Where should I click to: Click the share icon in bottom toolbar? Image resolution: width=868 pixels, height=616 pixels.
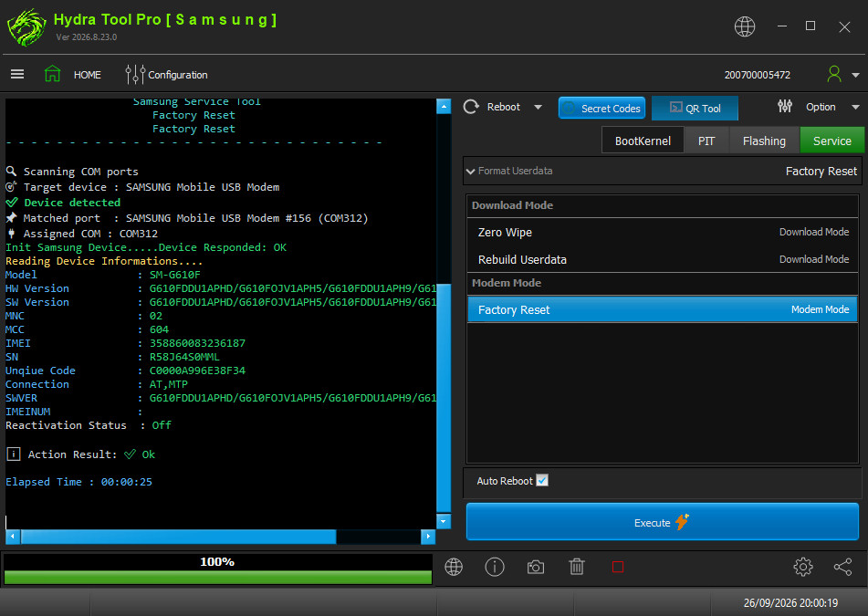tap(842, 567)
